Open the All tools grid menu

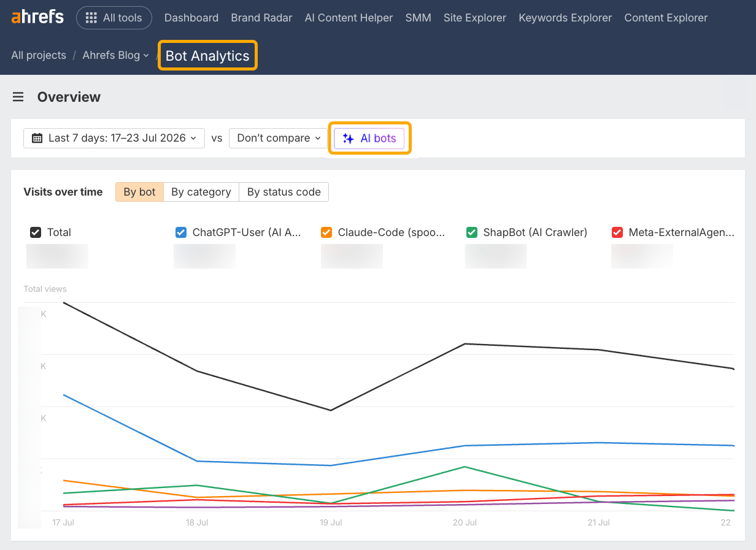[x=114, y=18]
